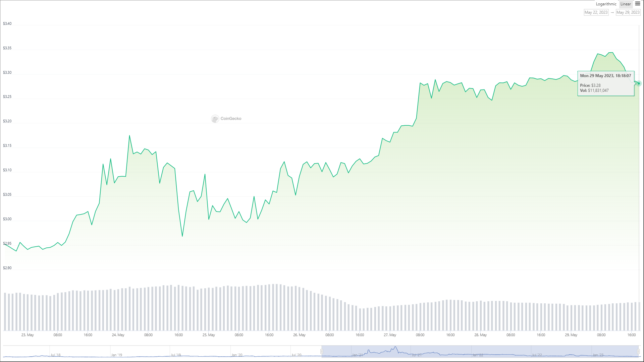Open the May 22, 2023 start date field
The image size is (644, 362).
tap(596, 12)
